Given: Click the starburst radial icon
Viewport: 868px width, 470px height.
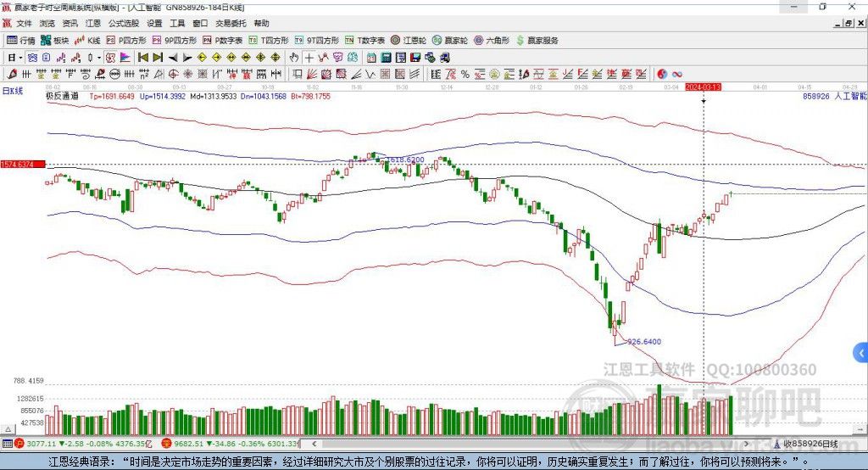Looking at the screenshot, I should [x=187, y=75].
